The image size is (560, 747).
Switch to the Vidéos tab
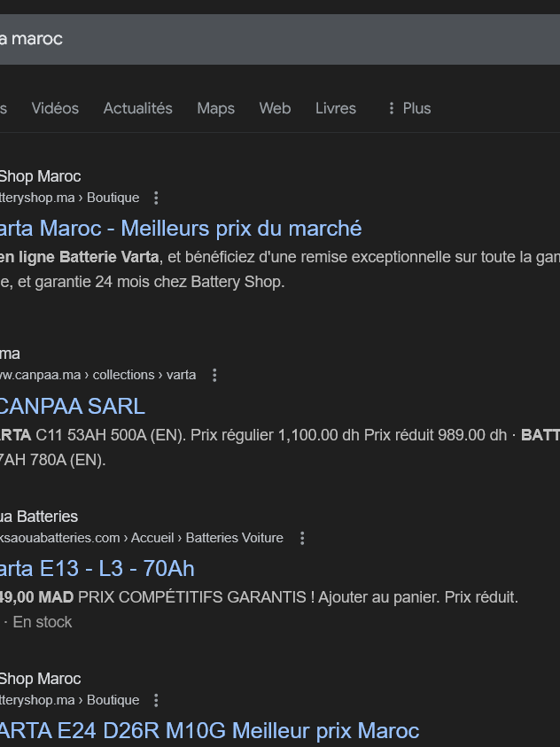pos(55,108)
